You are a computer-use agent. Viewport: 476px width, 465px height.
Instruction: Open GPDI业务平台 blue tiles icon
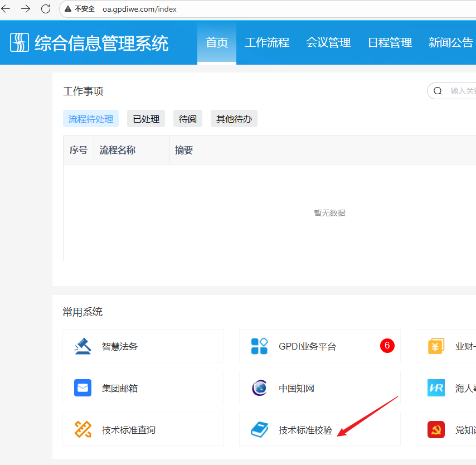pos(259,346)
